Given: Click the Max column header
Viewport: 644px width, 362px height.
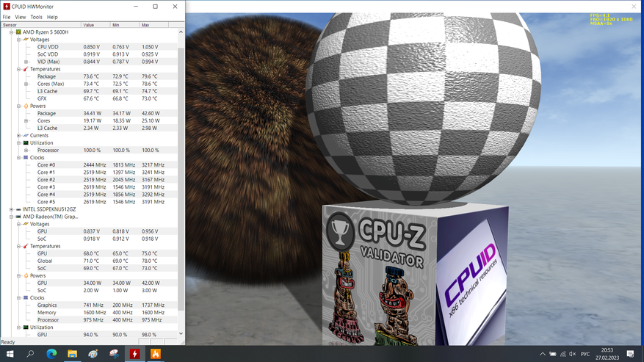Looking at the screenshot, I should tap(153, 25).
